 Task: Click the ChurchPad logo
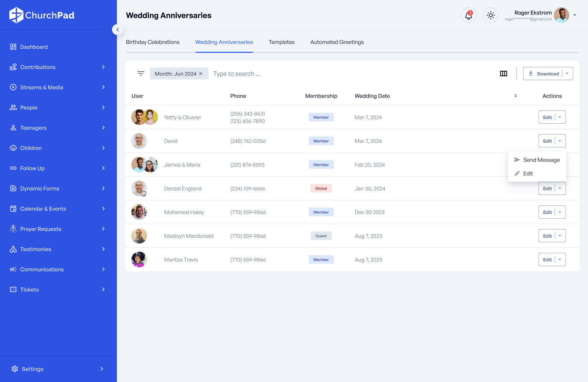(42, 15)
